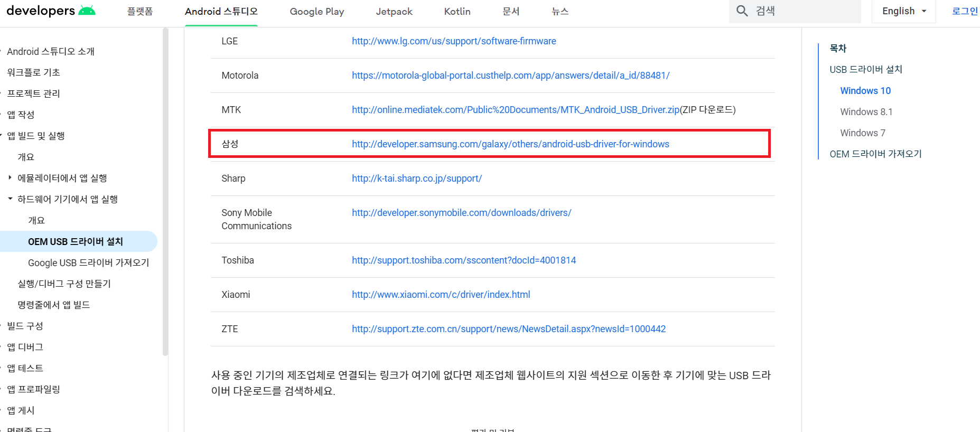Open the ZTE NewsDetail support link
Viewport: 980px width, 432px height.
pyautogui.click(x=509, y=329)
